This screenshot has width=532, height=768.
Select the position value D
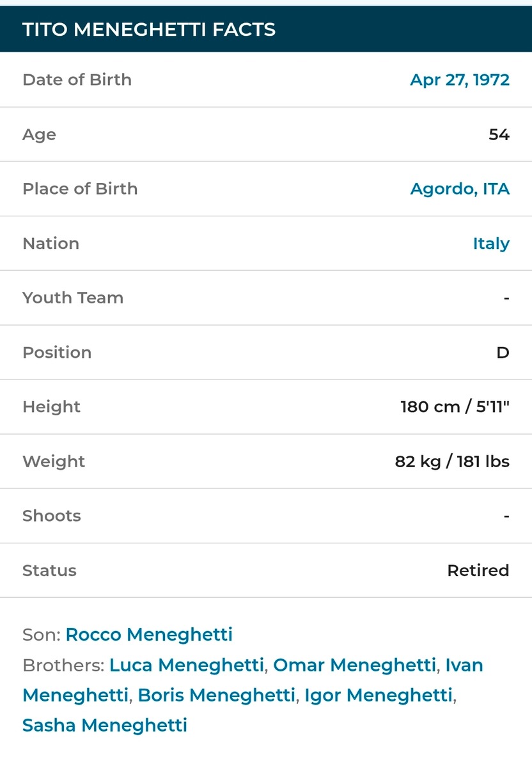tap(503, 353)
